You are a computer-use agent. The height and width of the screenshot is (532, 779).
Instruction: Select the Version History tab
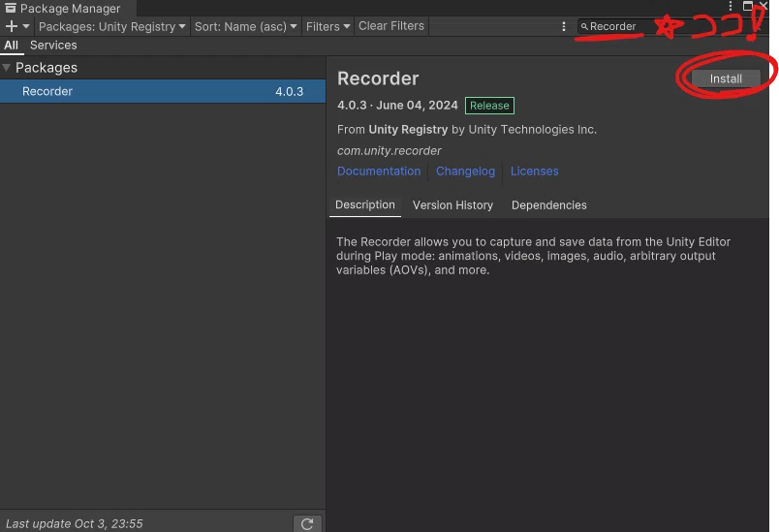coord(452,205)
